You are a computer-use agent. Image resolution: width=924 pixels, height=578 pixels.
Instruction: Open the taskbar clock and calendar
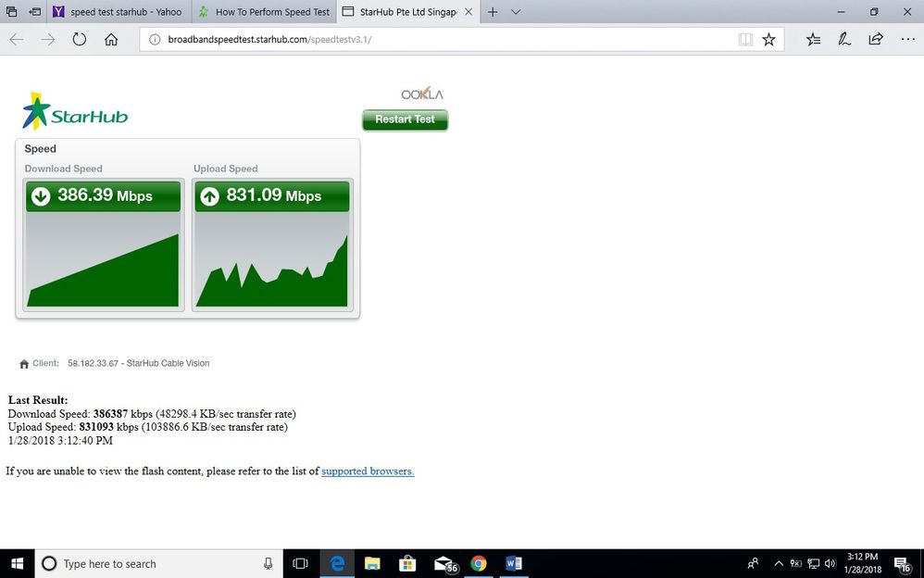point(863,563)
